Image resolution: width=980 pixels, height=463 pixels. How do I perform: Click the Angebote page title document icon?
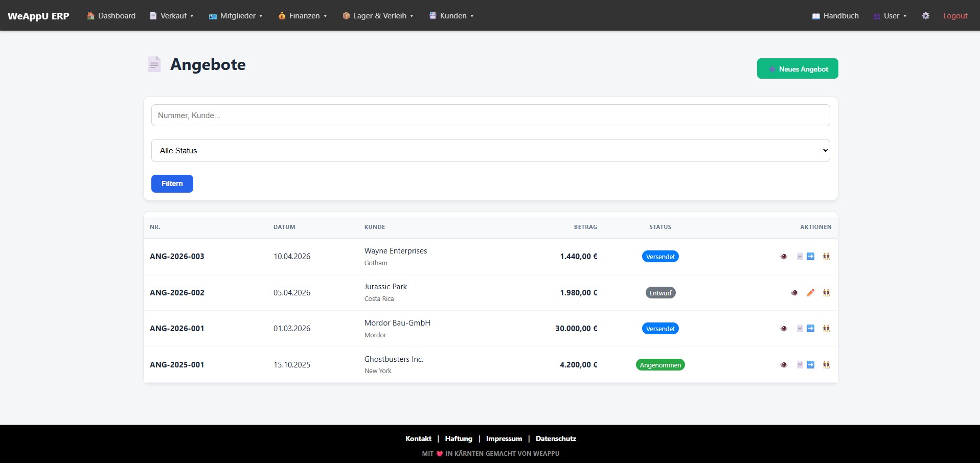154,64
